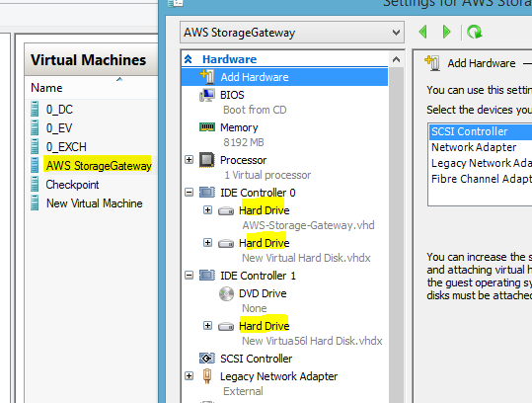Screen dimensions: 532x403
Task: Expand the Processor node
Action: coord(189,160)
